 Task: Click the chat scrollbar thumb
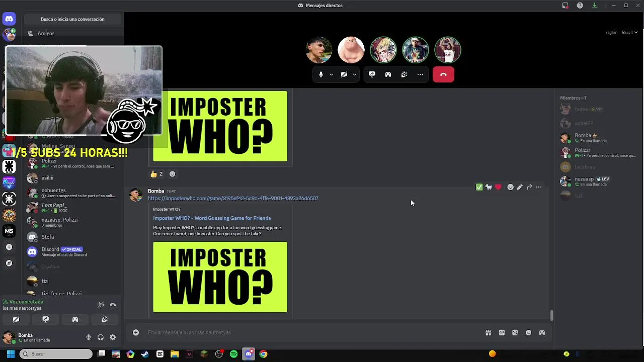tap(551, 315)
